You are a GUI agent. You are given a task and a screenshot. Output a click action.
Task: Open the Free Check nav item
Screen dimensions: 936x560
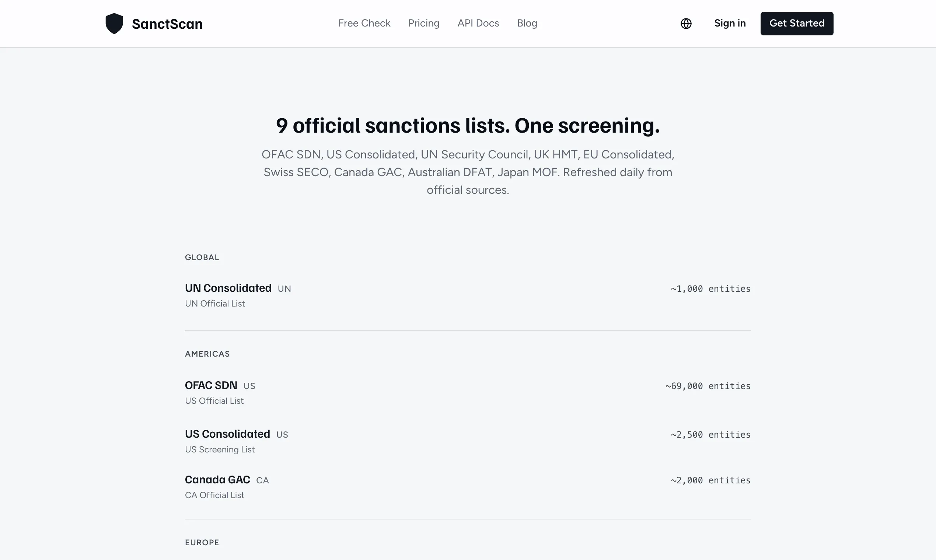pyautogui.click(x=364, y=24)
